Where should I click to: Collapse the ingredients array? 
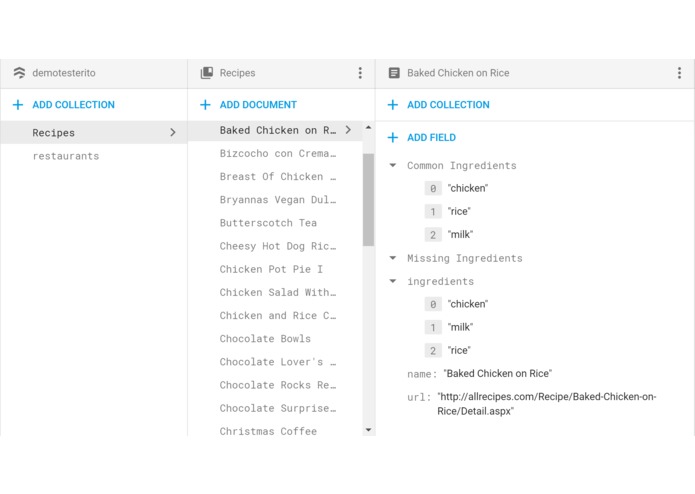(392, 281)
